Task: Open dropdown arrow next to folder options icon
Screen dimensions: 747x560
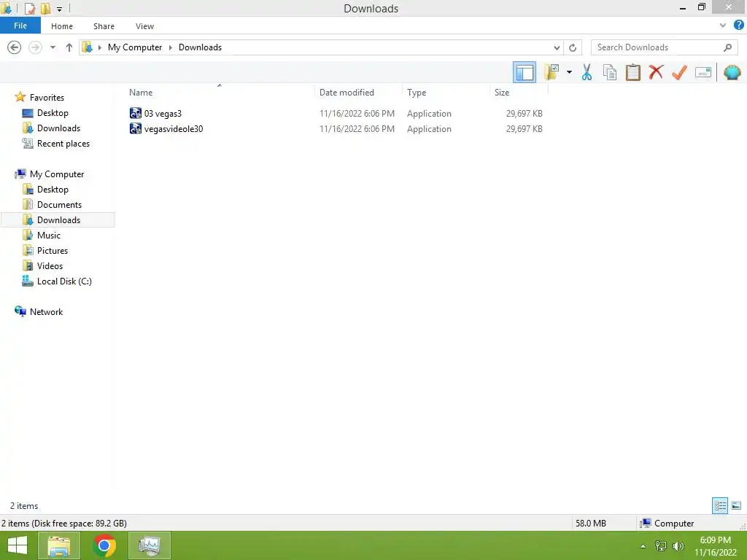Action: (x=569, y=72)
